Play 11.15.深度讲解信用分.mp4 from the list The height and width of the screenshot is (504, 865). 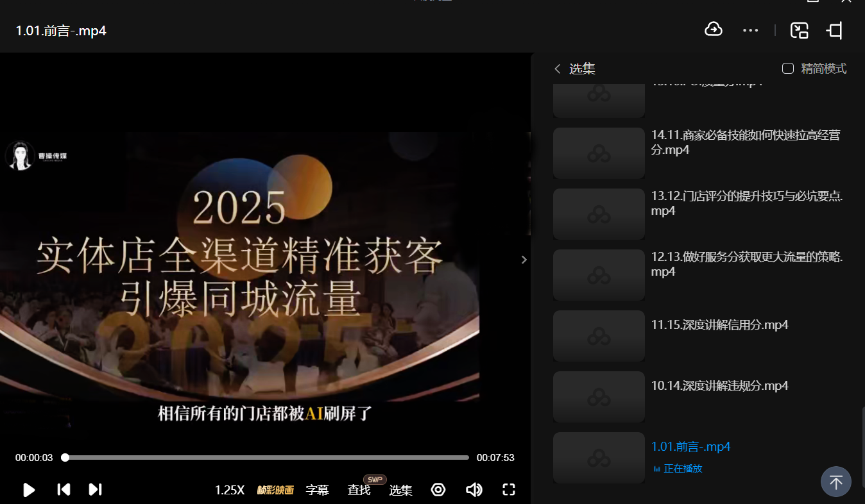[x=719, y=325]
